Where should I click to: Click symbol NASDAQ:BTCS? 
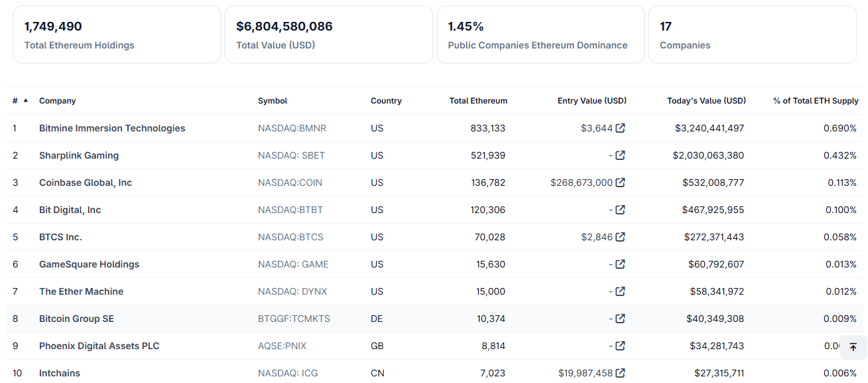[290, 237]
